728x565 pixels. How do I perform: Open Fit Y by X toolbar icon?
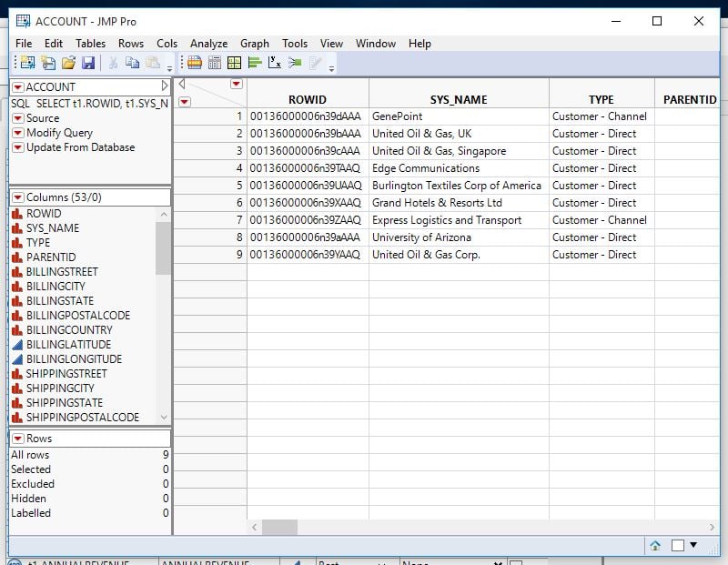(274, 63)
